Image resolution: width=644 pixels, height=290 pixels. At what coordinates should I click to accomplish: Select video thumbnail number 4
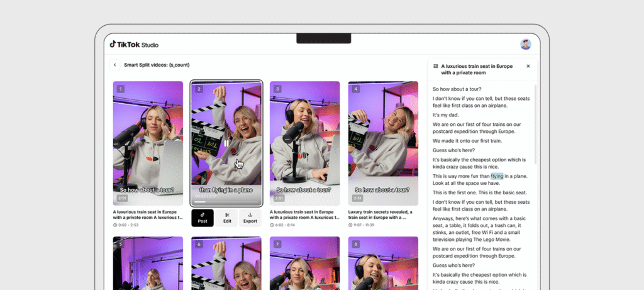(x=383, y=143)
